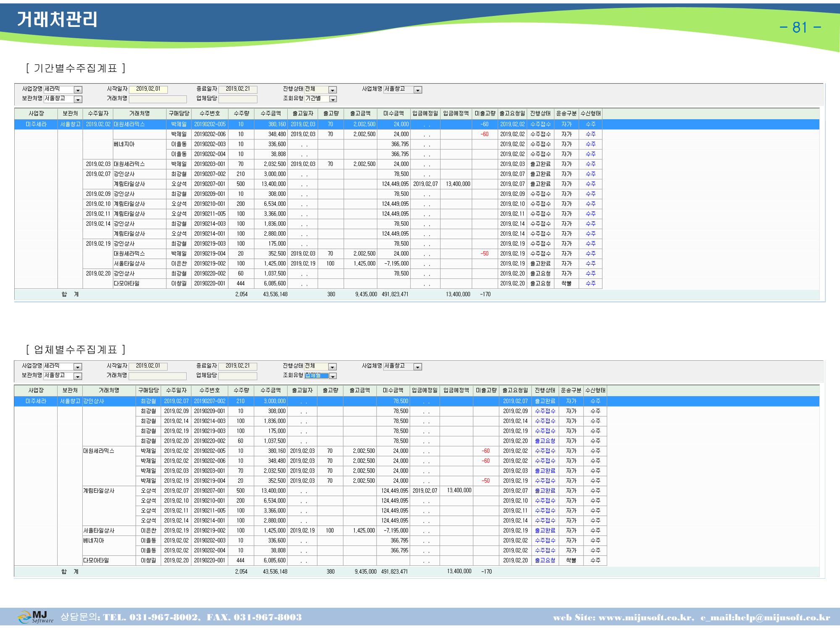840x630 pixels.
Task: Click 거래처명 column header in 기간별 table
Action: tap(140, 114)
